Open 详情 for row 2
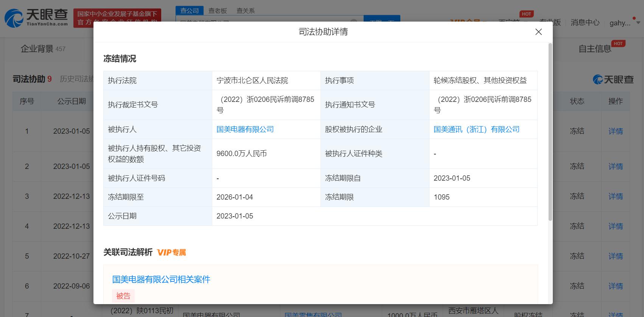Image resolution: width=644 pixels, height=317 pixels. click(x=616, y=167)
